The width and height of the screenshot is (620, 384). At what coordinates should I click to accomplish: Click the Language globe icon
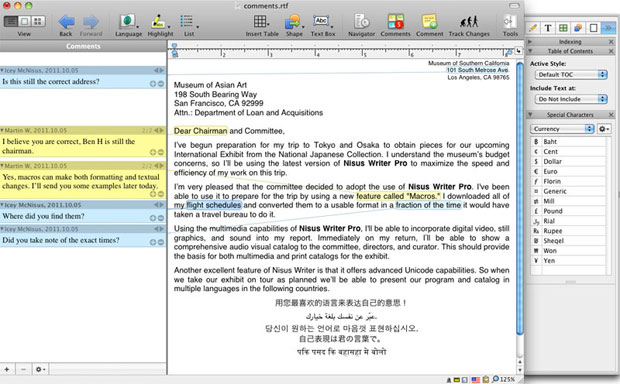click(128, 21)
